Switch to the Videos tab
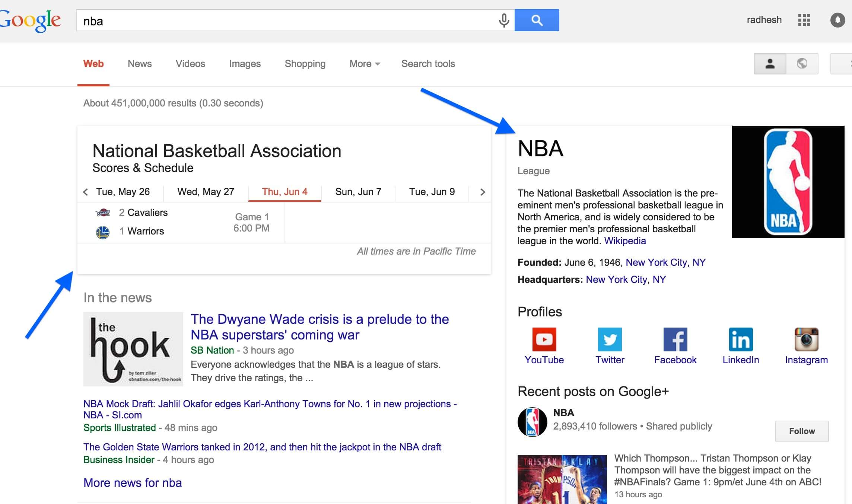 [x=190, y=64]
